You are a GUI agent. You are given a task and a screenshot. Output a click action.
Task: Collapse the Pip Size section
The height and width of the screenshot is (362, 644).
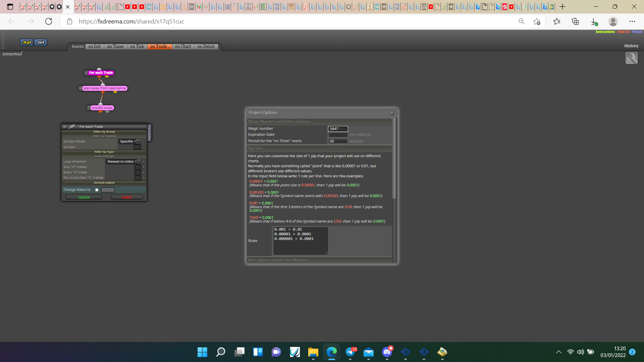319,148
